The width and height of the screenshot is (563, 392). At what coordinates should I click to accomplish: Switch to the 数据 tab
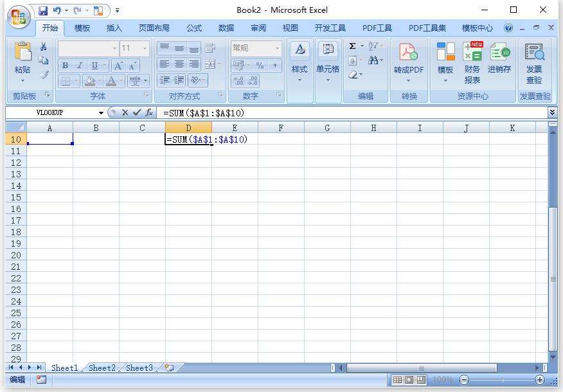[x=226, y=28]
